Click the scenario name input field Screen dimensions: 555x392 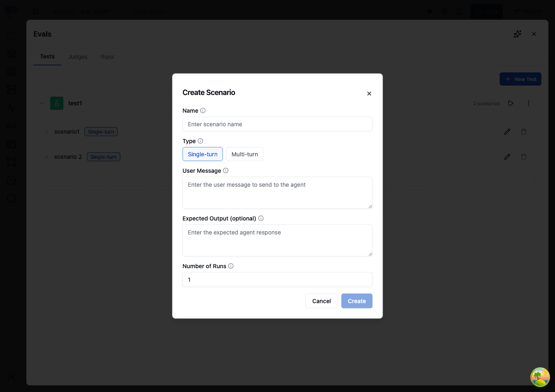tap(277, 124)
